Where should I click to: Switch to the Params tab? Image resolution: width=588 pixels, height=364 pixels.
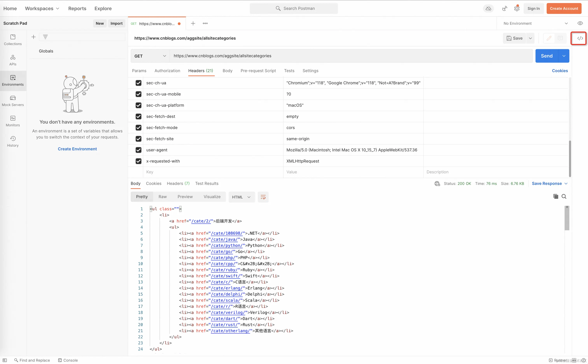139,71
